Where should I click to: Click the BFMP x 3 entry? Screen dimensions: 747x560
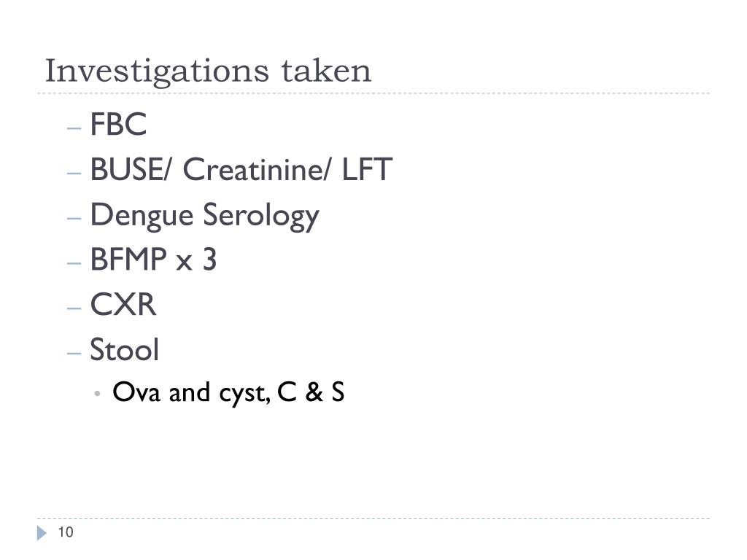[153, 260]
